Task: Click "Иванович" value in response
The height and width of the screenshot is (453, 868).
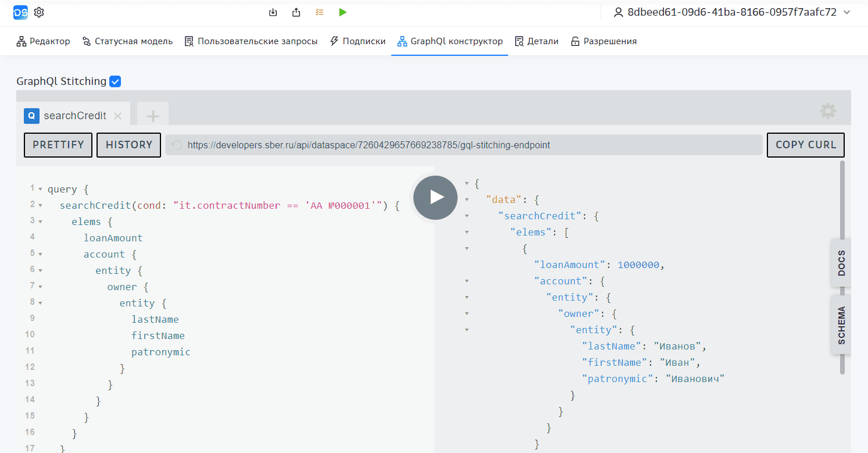Action: point(695,379)
